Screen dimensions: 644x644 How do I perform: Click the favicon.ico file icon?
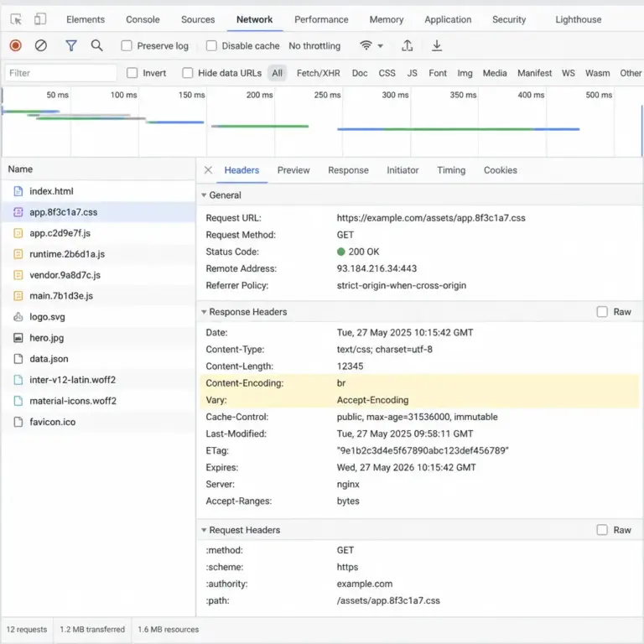click(18, 422)
